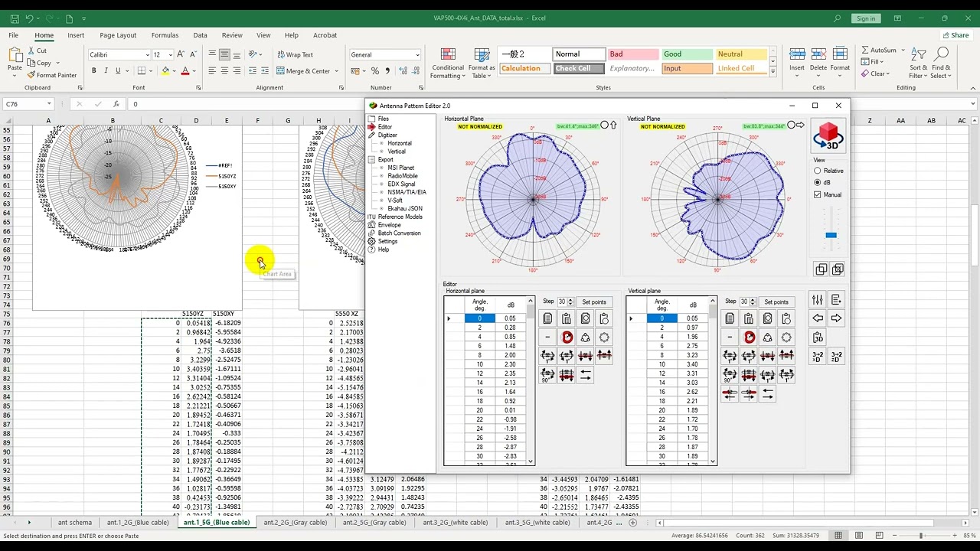Open the Name Box dropdown for C76
This screenshot has width=980, height=551.
point(49,104)
